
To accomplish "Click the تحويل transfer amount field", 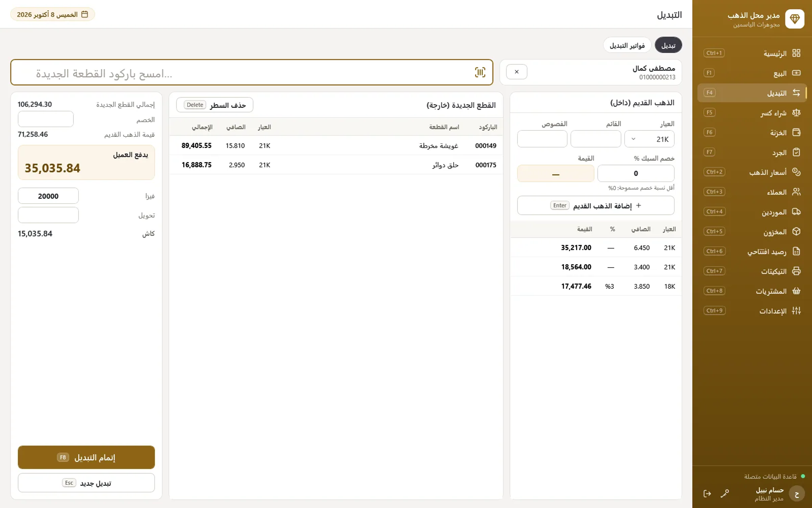I will pyautogui.click(x=48, y=215).
